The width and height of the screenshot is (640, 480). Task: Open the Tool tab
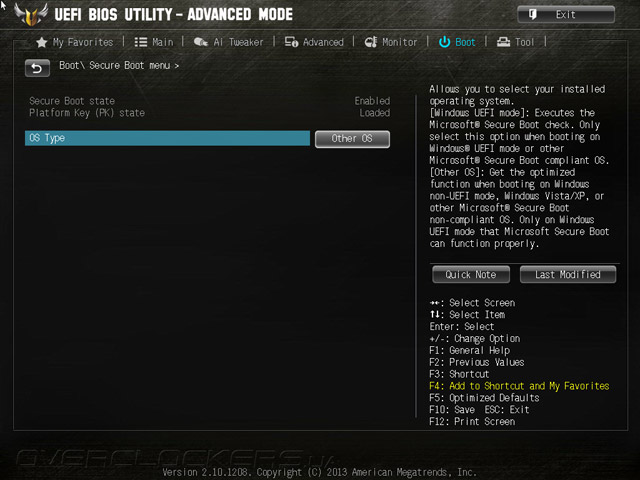516,42
